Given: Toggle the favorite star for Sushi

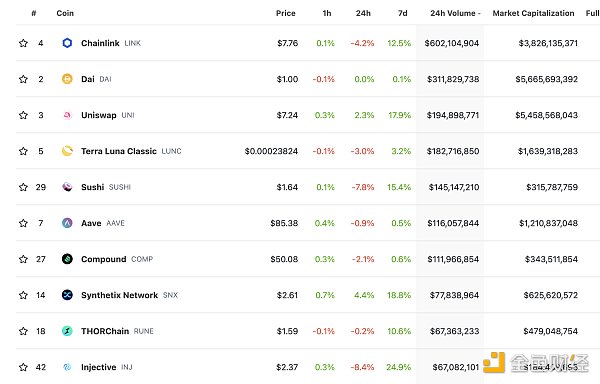Looking at the screenshot, I should coord(23,187).
